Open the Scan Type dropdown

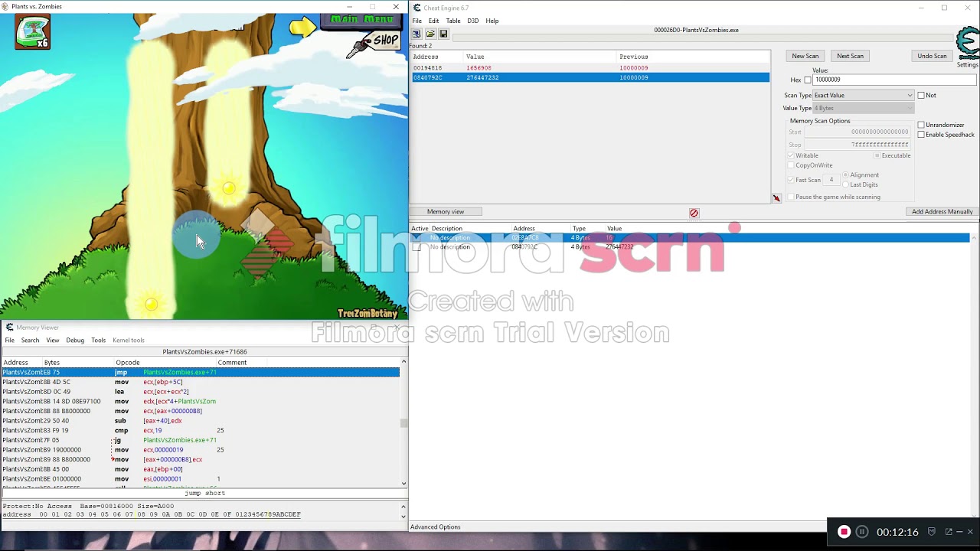pos(863,95)
